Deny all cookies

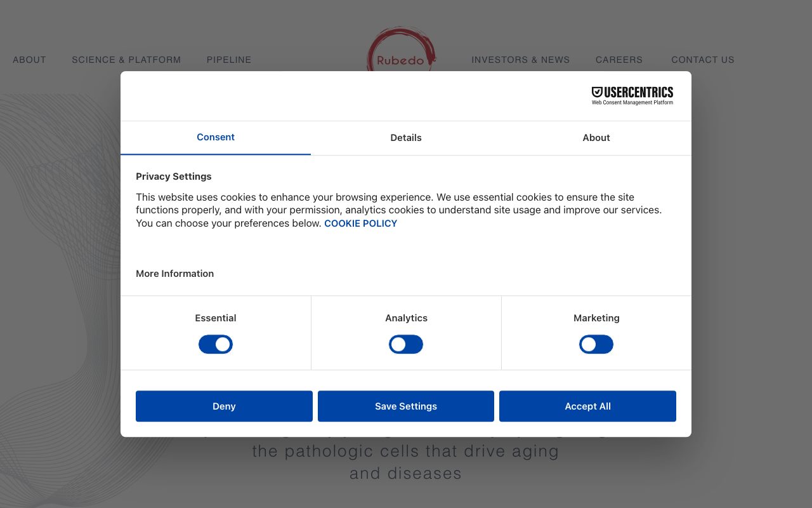click(x=224, y=406)
